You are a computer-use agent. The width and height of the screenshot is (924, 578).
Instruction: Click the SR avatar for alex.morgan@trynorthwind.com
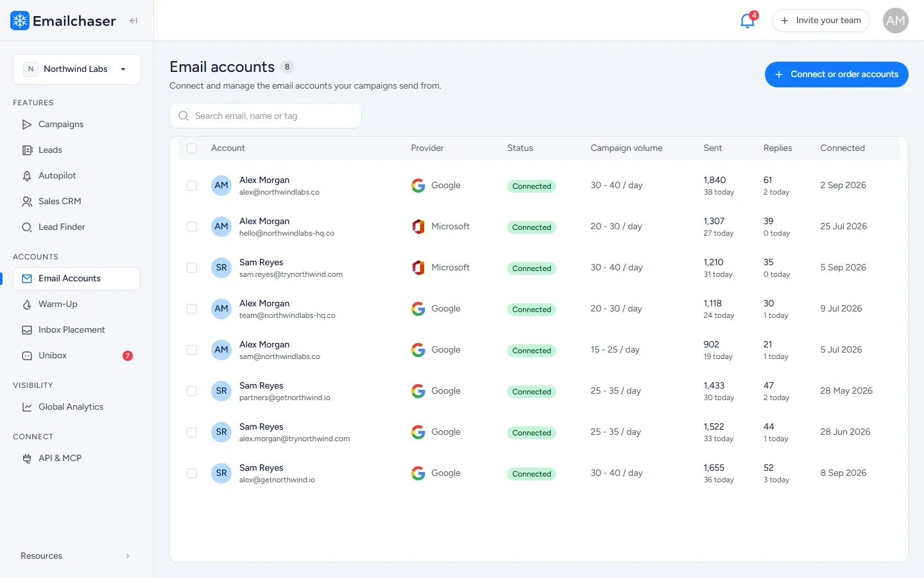coord(221,432)
